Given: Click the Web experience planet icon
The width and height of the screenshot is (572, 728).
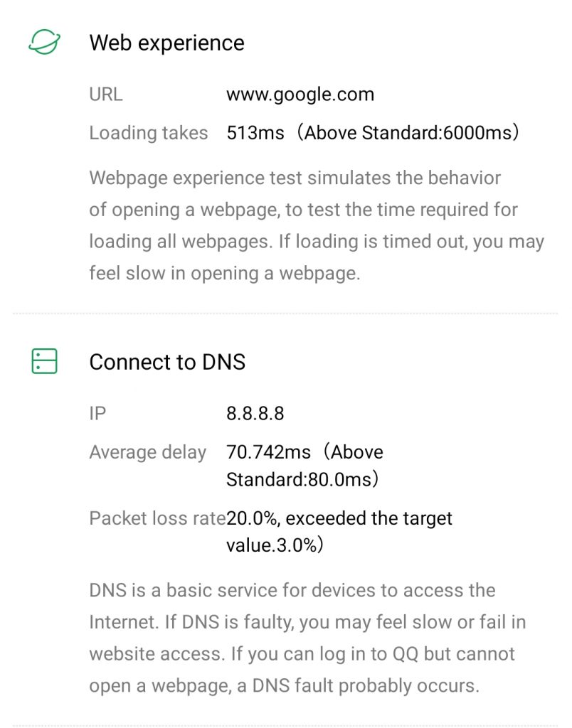Looking at the screenshot, I should [x=45, y=42].
